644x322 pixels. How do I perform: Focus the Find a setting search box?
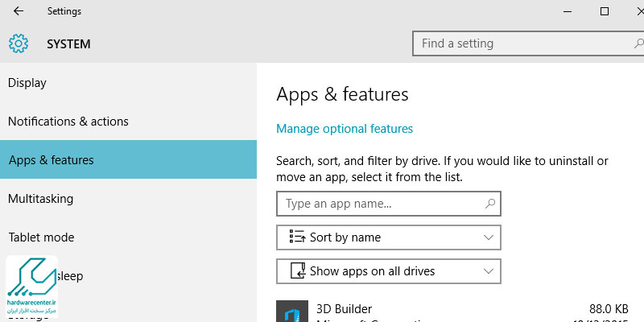[x=528, y=43]
